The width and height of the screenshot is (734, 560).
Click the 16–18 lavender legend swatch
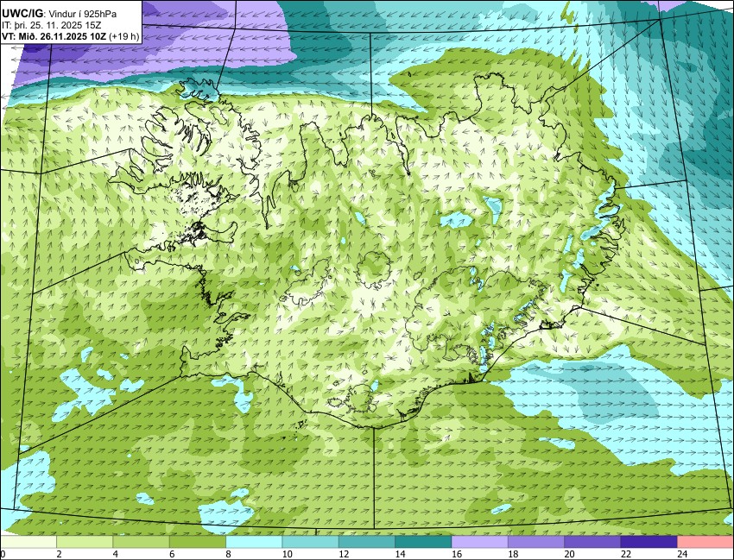[480, 542]
